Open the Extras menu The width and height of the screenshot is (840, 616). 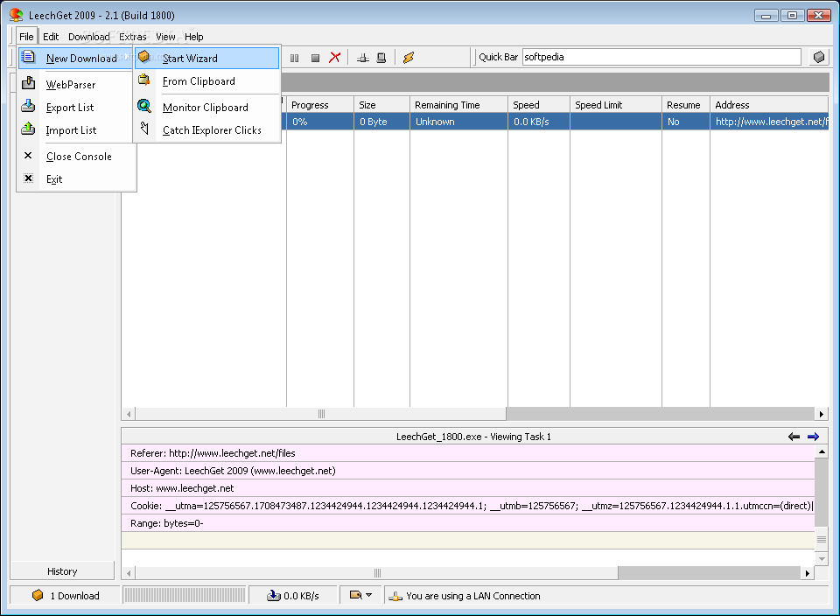[133, 37]
